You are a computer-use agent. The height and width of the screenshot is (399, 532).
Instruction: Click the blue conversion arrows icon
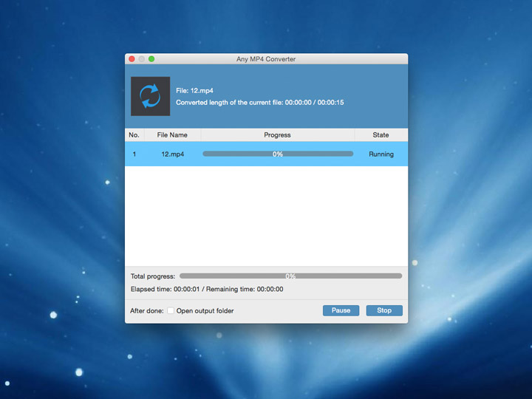[x=150, y=96]
